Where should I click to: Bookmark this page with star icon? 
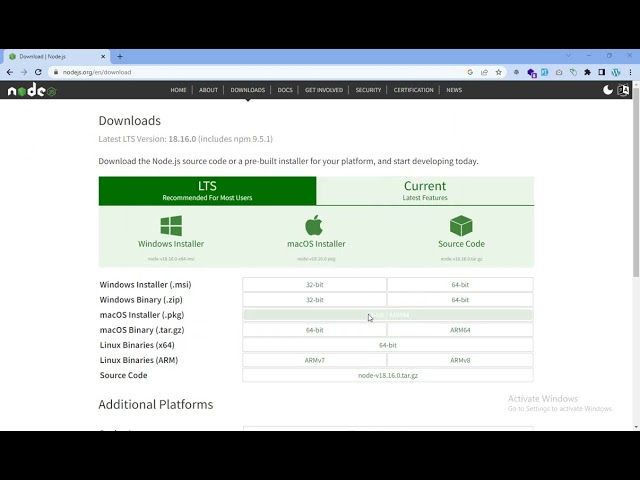498,72
